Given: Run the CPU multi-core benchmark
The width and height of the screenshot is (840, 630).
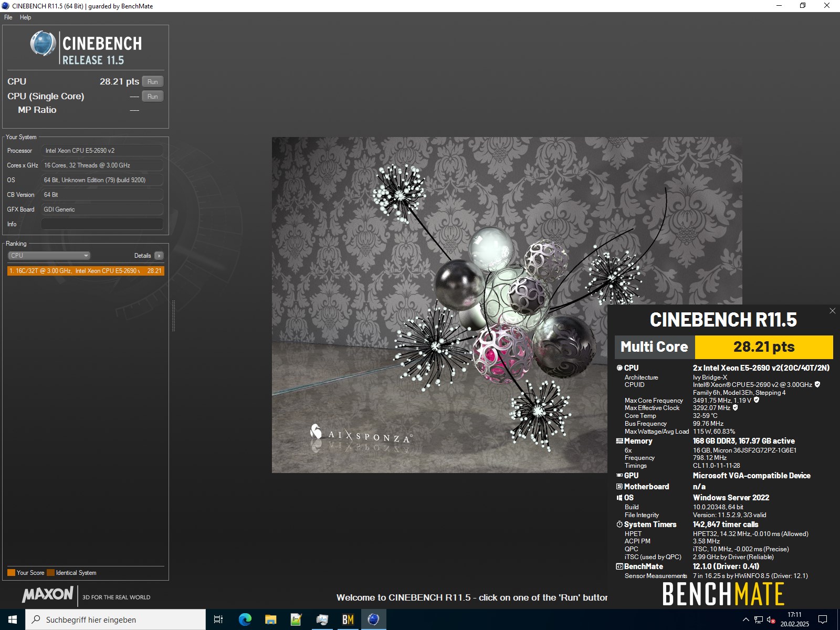Looking at the screenshot, I should point(153,81).
